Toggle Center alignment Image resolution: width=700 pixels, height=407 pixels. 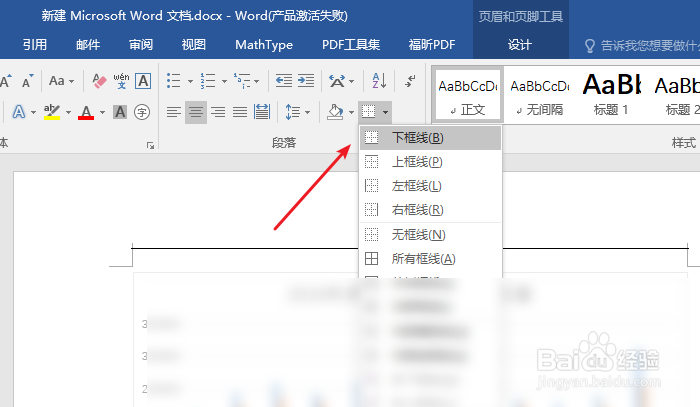pos(196,112)
